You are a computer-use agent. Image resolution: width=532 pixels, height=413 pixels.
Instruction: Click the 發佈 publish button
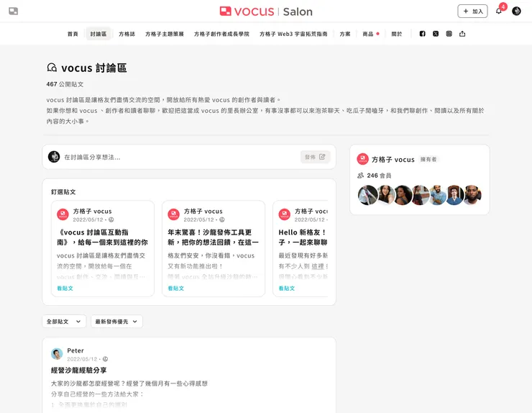315,157
